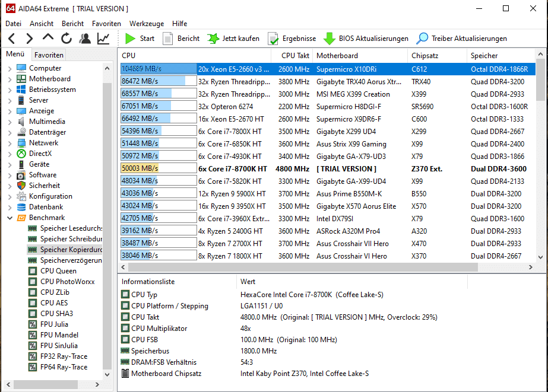This screenshot has height=392, width=548.
Task: Open the graph chart icon in toolbar
Action: pyautogui.click(x=103, y=39)
